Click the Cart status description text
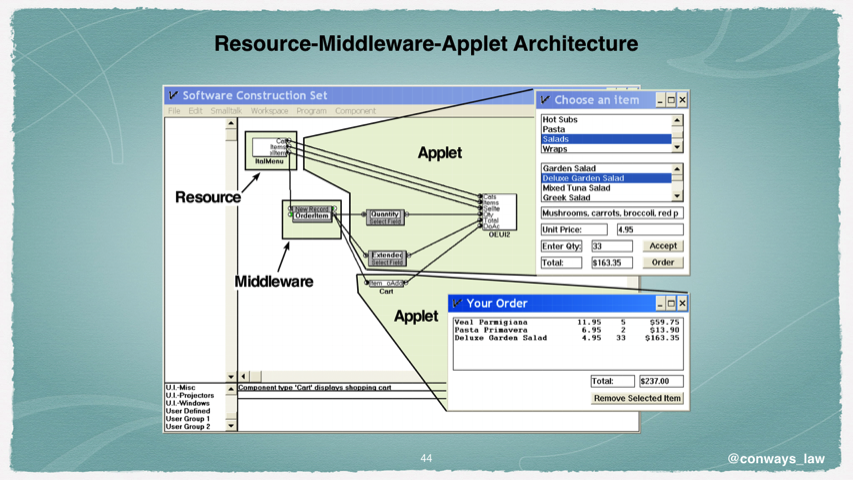853x480 pixels. (314, 387)
